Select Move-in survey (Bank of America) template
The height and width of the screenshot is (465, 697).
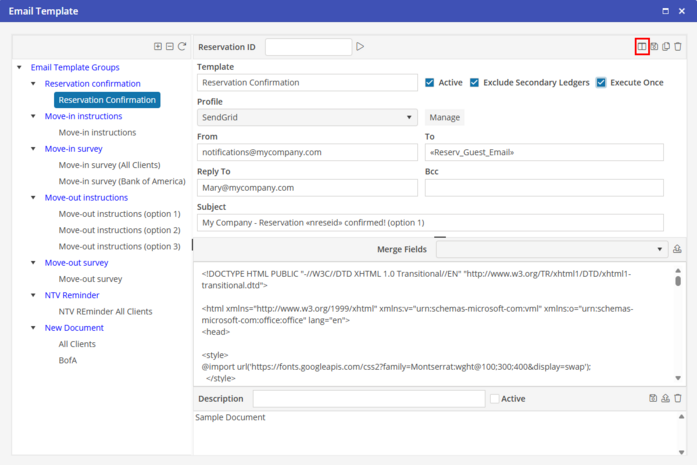(x=121, y=181)
